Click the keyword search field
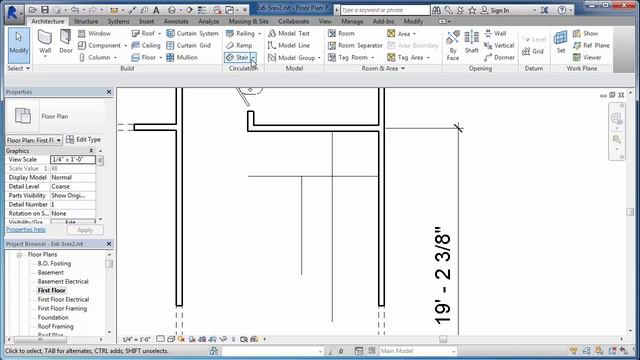The image size is (640, 360). [385, 10]
